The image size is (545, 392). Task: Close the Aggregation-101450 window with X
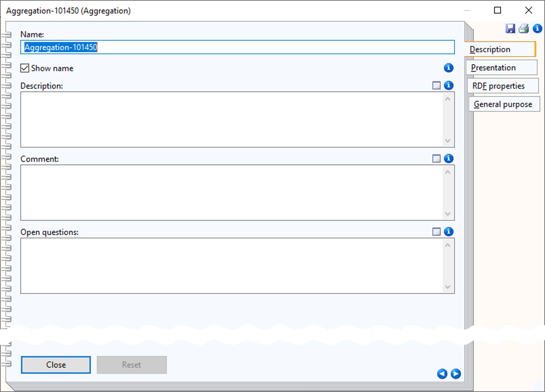528,10
